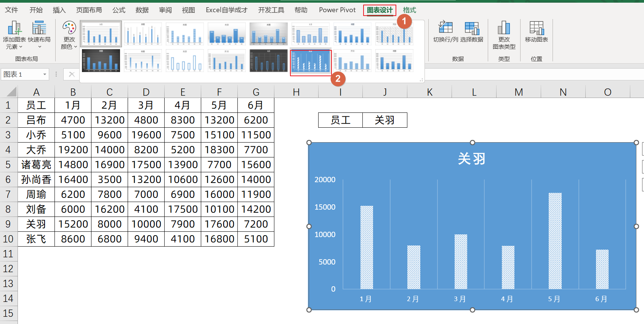Click the 3月 axis label in chart
The height and width of the screenshot is (324, 644).
pos(460,299)
